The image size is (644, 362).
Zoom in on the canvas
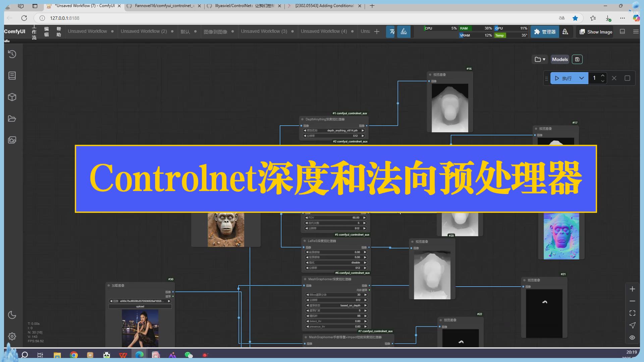[632, 289]
